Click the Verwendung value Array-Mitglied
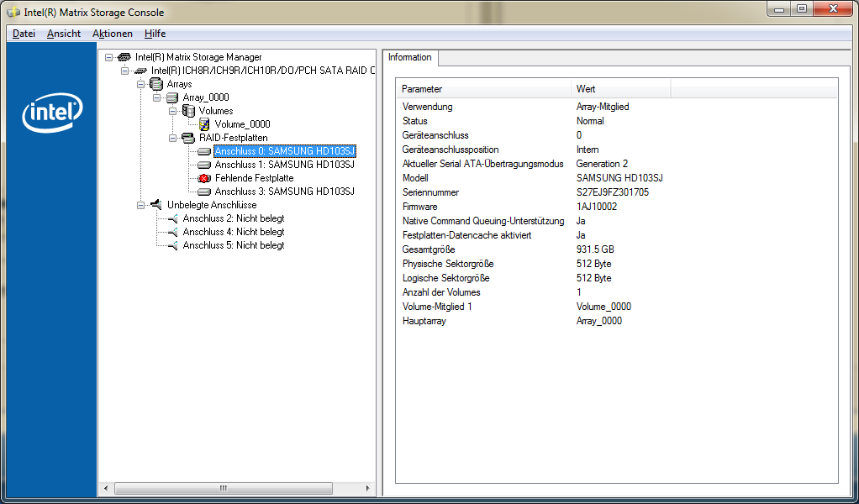Screen dimensions: 859x504 (x=603, y=107)
